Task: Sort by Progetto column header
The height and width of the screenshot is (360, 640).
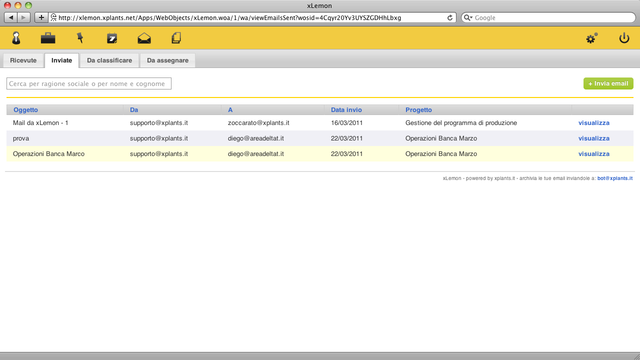Action: 418,110
